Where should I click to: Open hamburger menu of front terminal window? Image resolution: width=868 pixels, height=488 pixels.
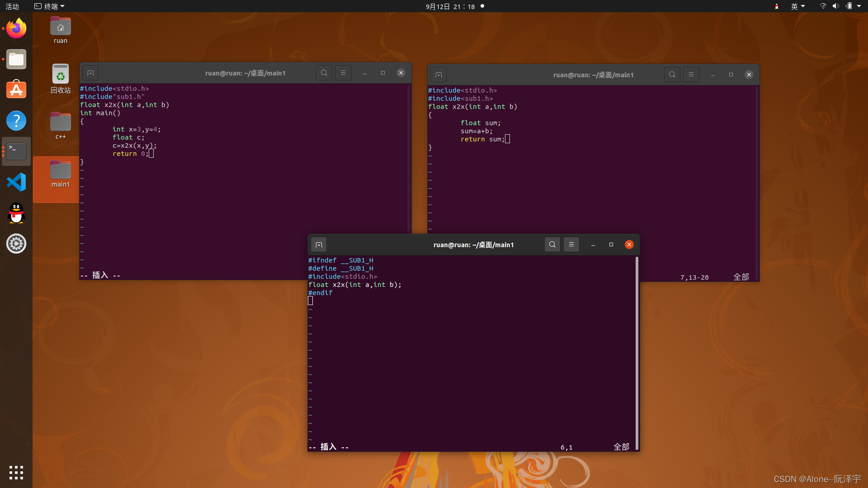571,244
